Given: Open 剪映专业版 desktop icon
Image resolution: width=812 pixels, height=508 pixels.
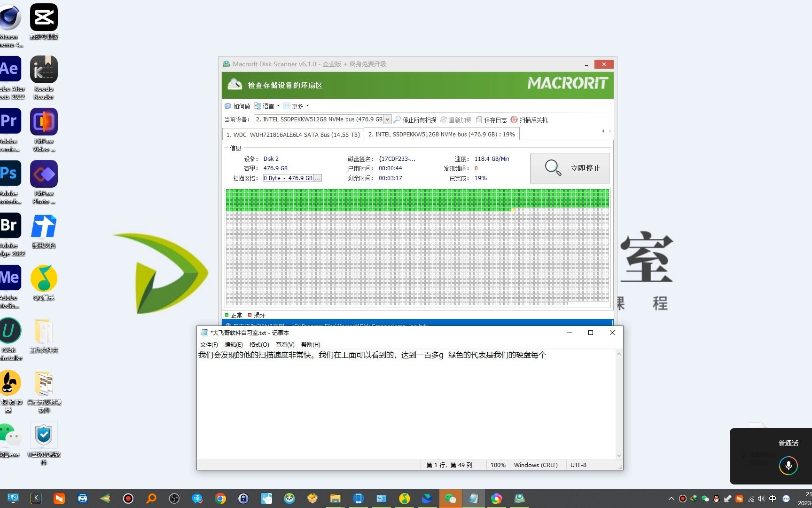Looking at the screenshot, I should click(x=44, y=22).
